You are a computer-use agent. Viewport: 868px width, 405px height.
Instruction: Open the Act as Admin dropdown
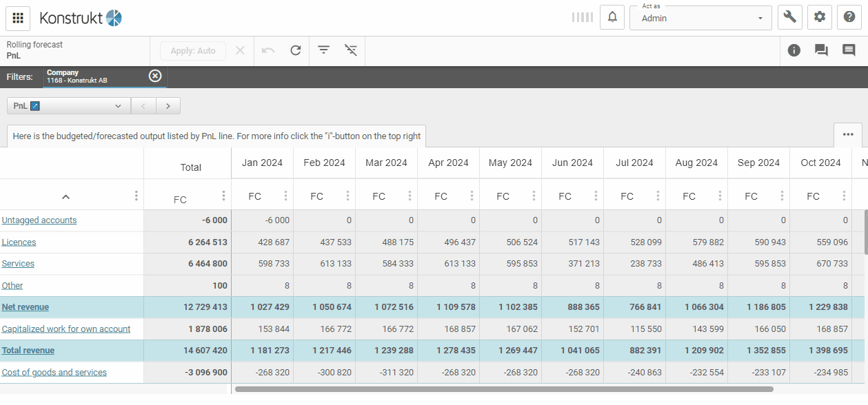[700, 18]
